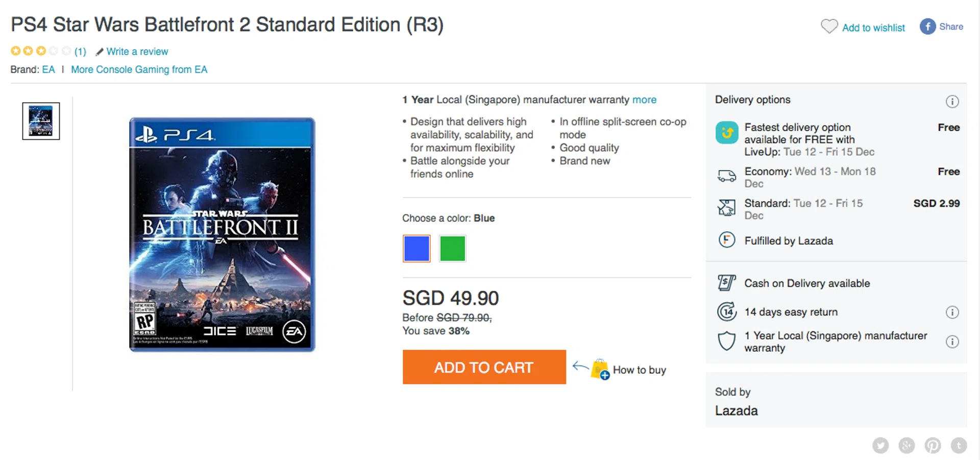The height and width of the screenshot is (460, 980).
Task: Share on Tumblr via bottom icon
Action: coord(959,445)
